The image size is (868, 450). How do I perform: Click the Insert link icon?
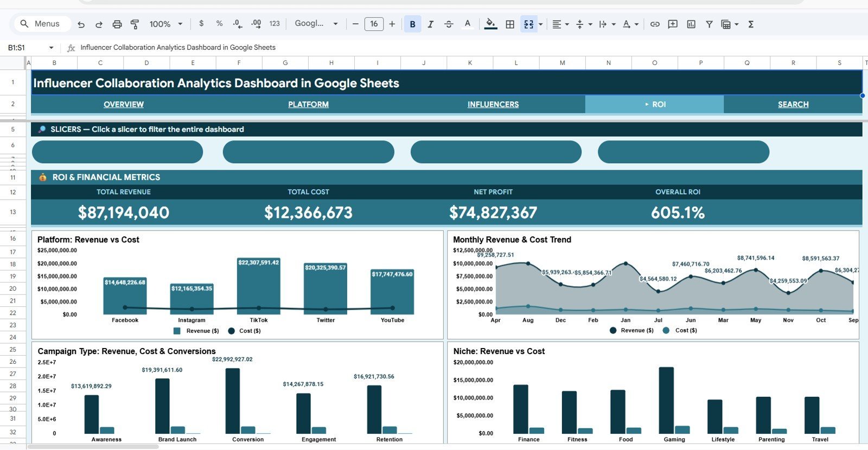point(655,24)
